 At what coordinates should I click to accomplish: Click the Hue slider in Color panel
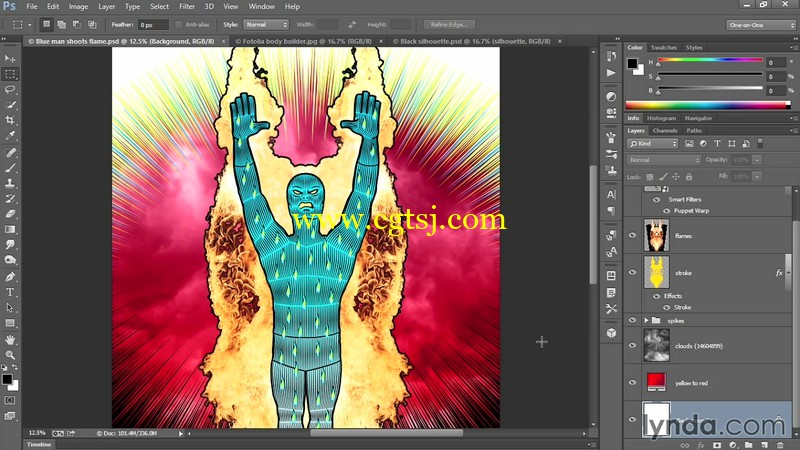click(x=710, y=61)
